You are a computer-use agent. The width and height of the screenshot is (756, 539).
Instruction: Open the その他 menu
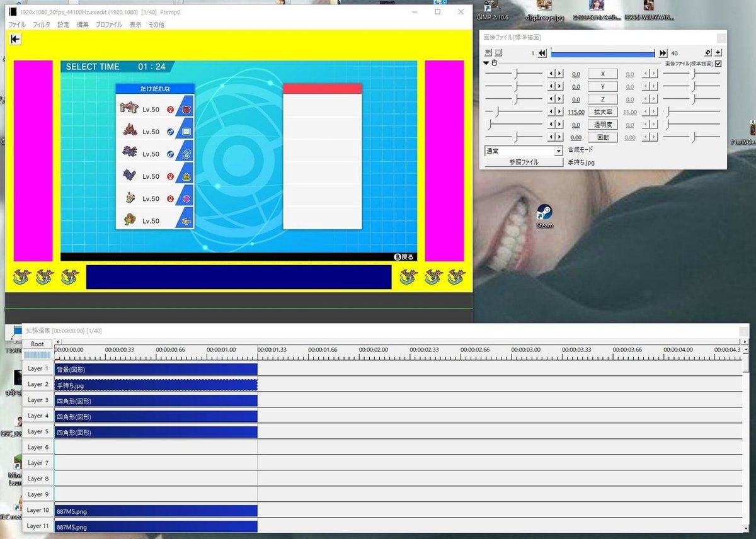(156, 25)
